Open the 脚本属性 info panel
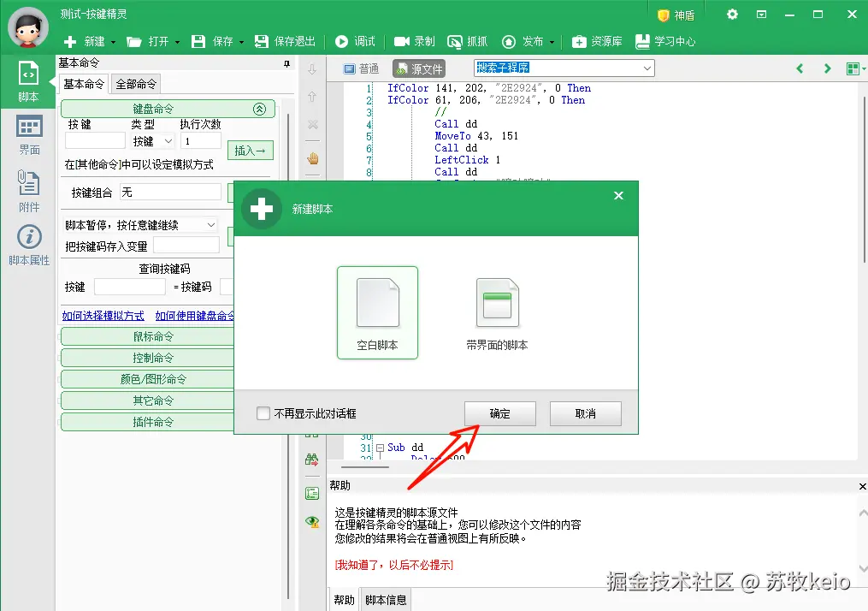The width and height of the screenshot is (868, 611). tap(29, 244)
